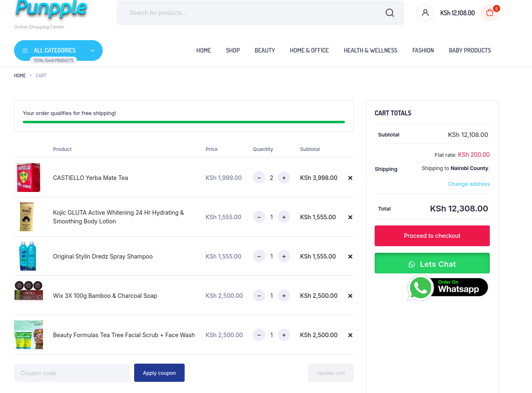
Task: Click the search magnifier icon
Action: click(390, 13)
